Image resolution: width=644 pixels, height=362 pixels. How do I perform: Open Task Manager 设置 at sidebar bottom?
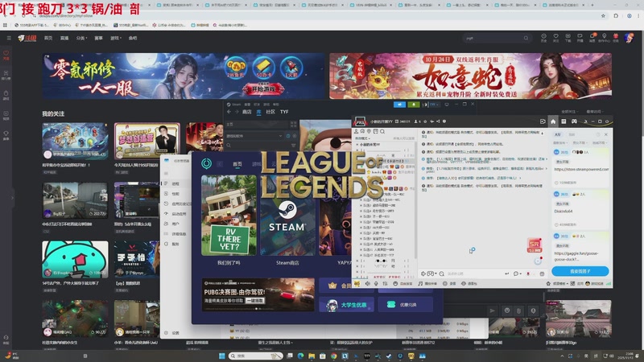pyautogui.click(x=173, y=333)
